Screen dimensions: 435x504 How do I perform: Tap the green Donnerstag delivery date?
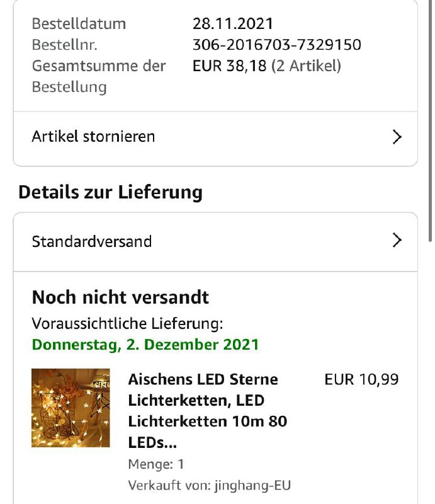click(x=145, y=345)
